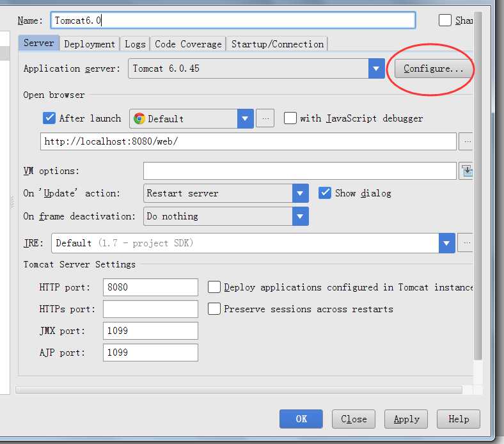Click the empty HTTPs port field
504x444 pixels.
(150, 309)
